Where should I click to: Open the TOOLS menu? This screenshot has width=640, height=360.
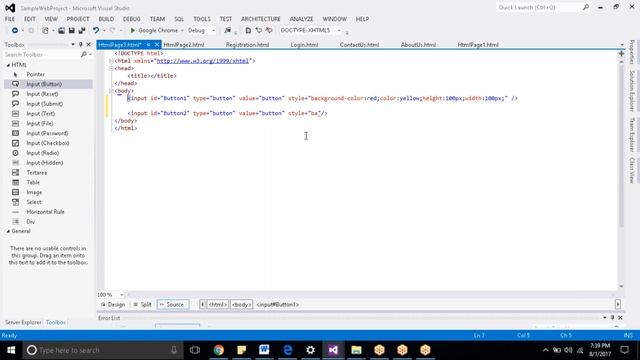point(202,19)
